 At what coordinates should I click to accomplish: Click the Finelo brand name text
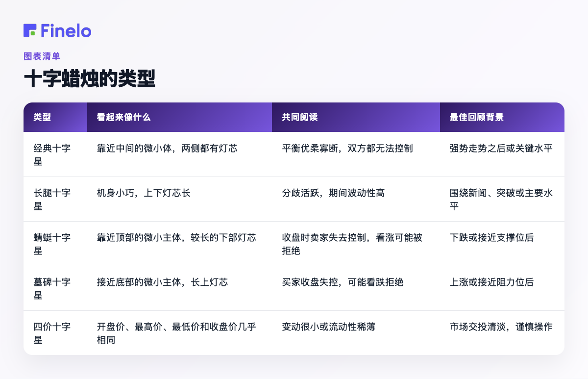(x=66, y=30)
